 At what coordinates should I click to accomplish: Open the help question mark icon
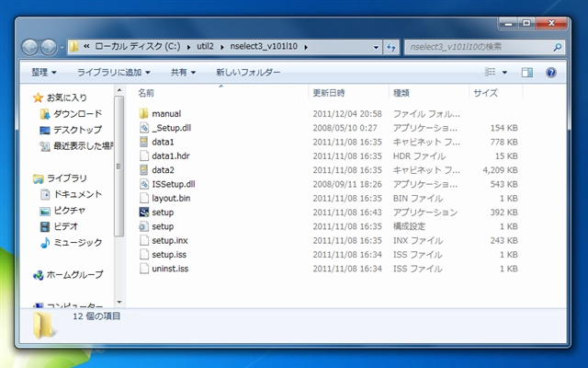(551, 72)
